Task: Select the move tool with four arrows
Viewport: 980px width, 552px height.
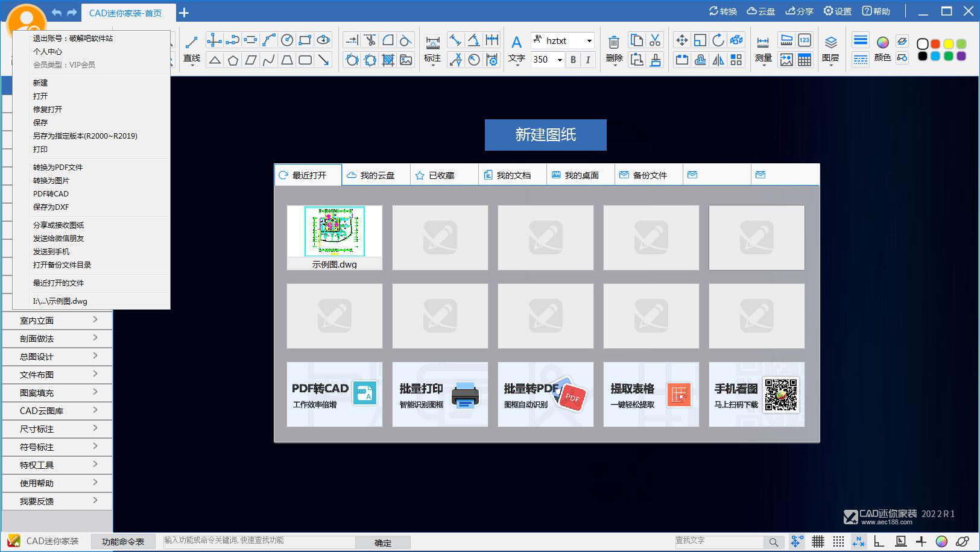Action: point(681,40)
